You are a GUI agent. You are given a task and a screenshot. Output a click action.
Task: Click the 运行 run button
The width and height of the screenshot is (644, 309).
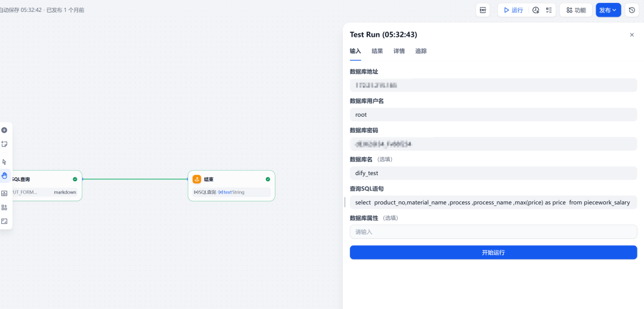(513, 10)
